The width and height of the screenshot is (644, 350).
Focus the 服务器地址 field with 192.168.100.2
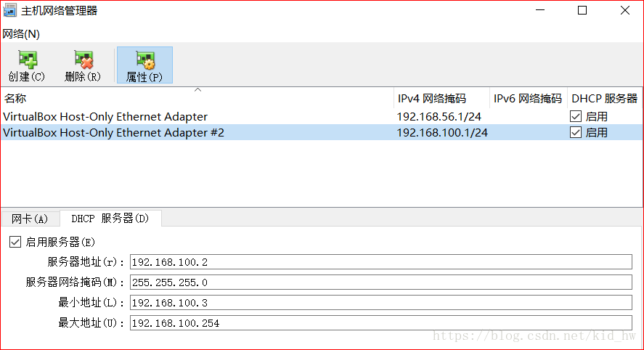click(380, 261)
